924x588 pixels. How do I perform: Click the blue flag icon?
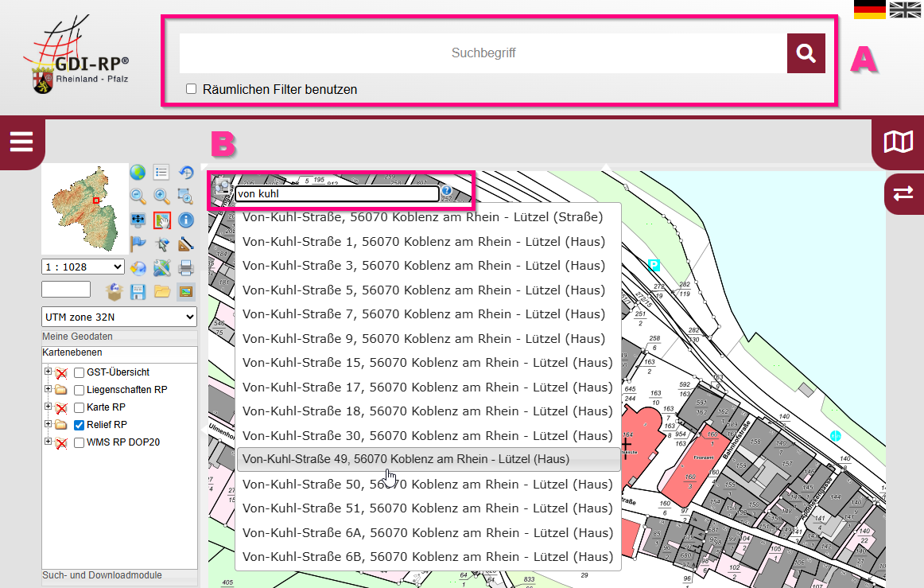pyautogui.click(x=138, y=244)
